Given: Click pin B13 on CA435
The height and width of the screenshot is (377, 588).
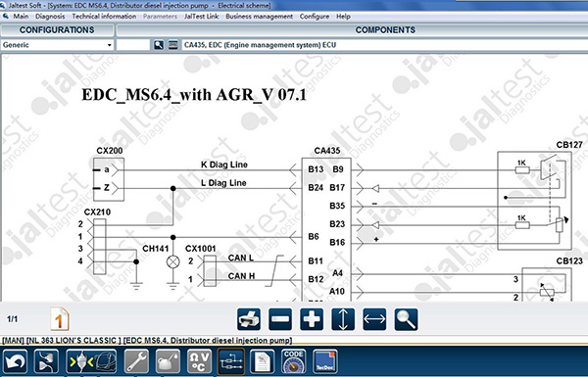Looking at the screenshot, I should [316, 169].
